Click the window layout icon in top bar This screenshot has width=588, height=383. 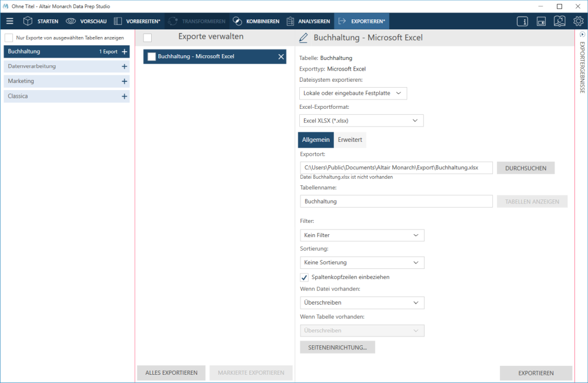(541, 21)
